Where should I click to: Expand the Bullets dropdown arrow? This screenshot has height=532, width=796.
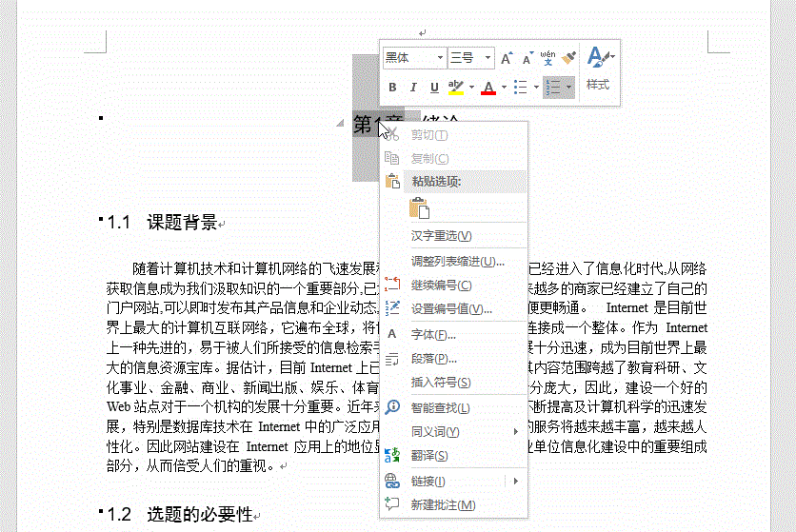pyautogui.click(x=536, y=88)
